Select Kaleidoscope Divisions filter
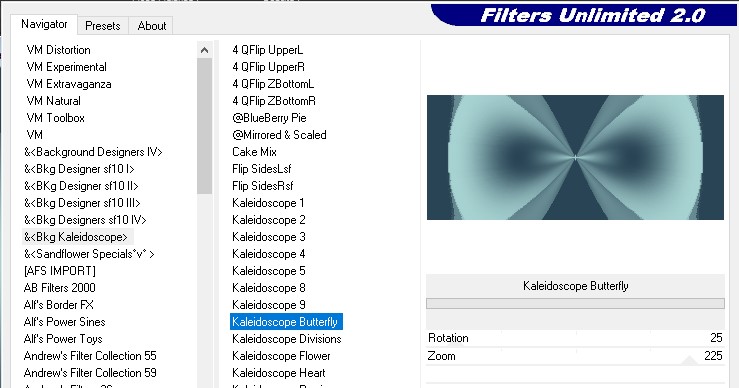The width and height of the screenshot is (739, 388). point(287,339)
